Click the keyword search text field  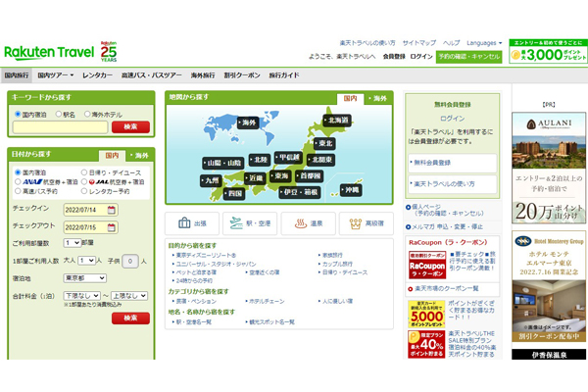click(x=46, y=127)
